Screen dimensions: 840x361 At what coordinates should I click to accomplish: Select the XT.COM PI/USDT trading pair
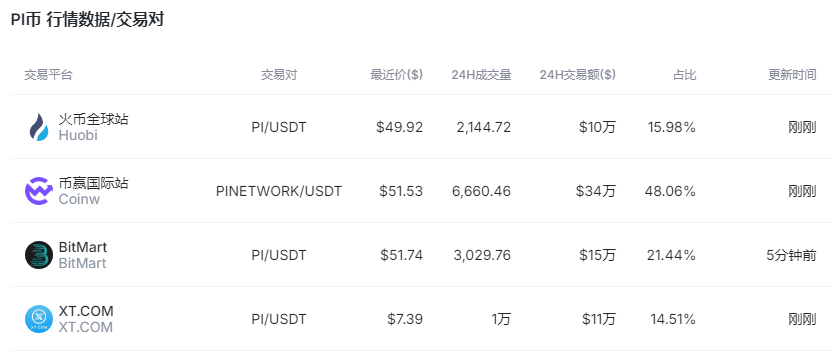[279, 319]
